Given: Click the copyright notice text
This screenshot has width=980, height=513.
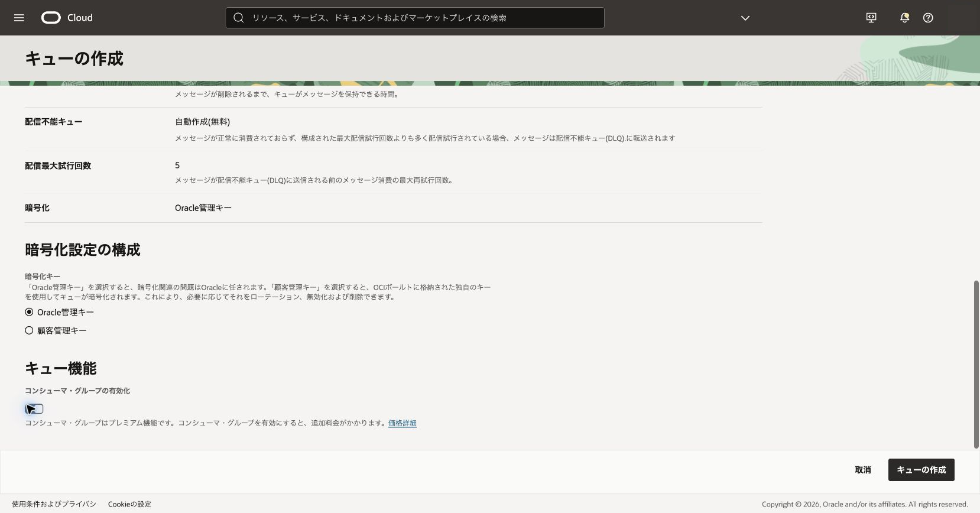Looking at the screenshot, I should pyautogui.click(x=865, y=504).
